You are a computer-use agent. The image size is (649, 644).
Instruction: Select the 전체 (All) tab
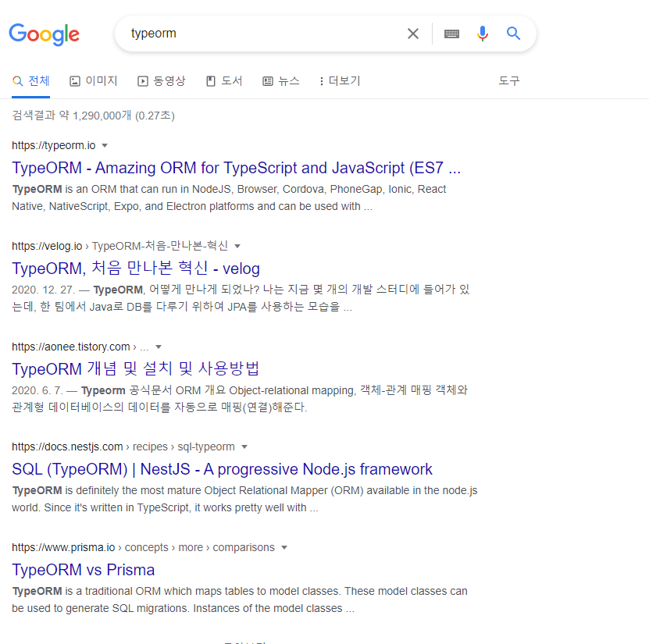(x=31, y=80)
